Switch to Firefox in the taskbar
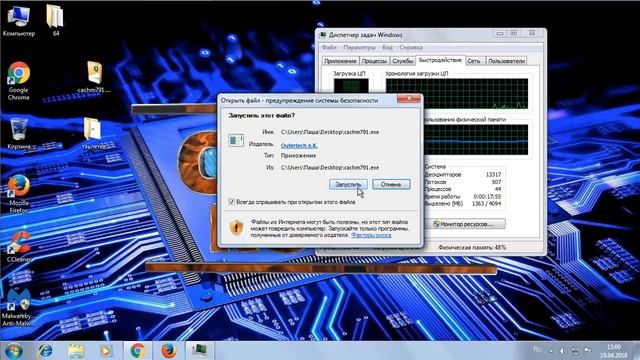The height and width of the screenshot is (360, 640). click(169, 351)
